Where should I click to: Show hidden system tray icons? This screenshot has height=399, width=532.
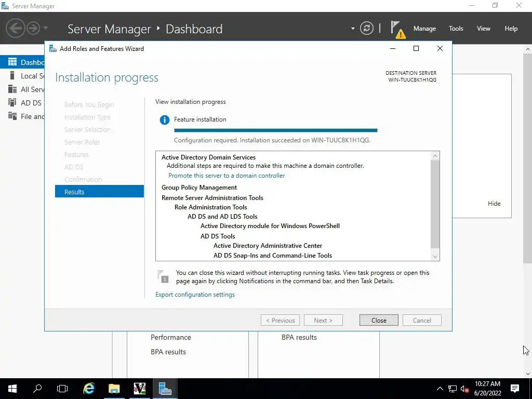[440, 389]
